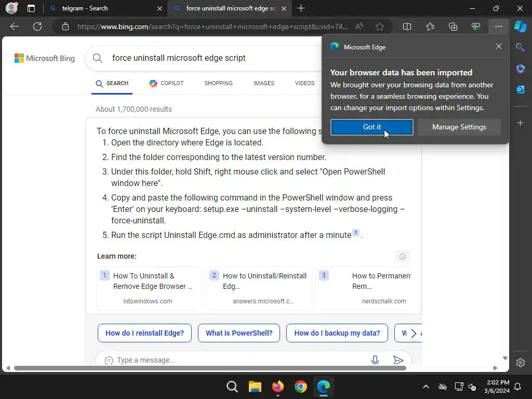Viewport: 532px width, 399px height.
Task: Open Collections icon
Action: point(453,26)
